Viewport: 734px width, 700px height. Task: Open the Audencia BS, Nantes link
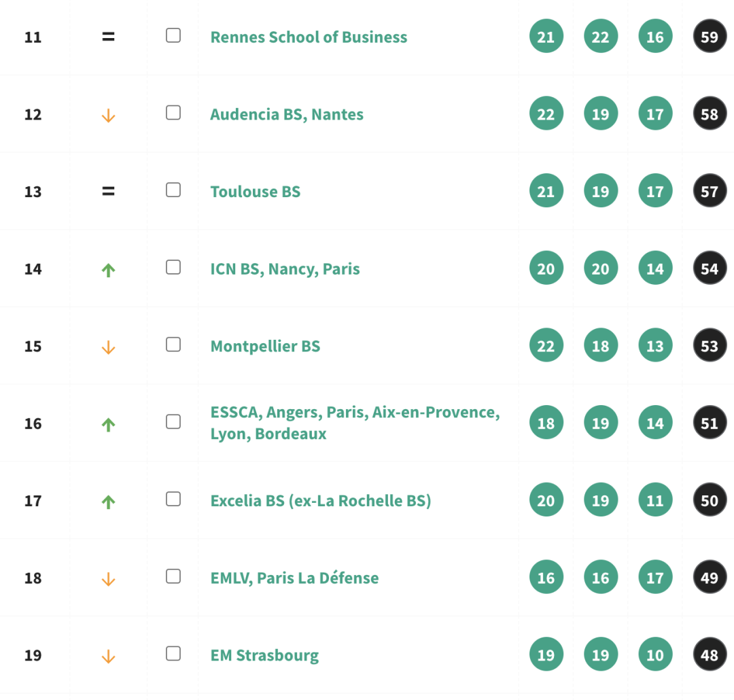(287, 114)
